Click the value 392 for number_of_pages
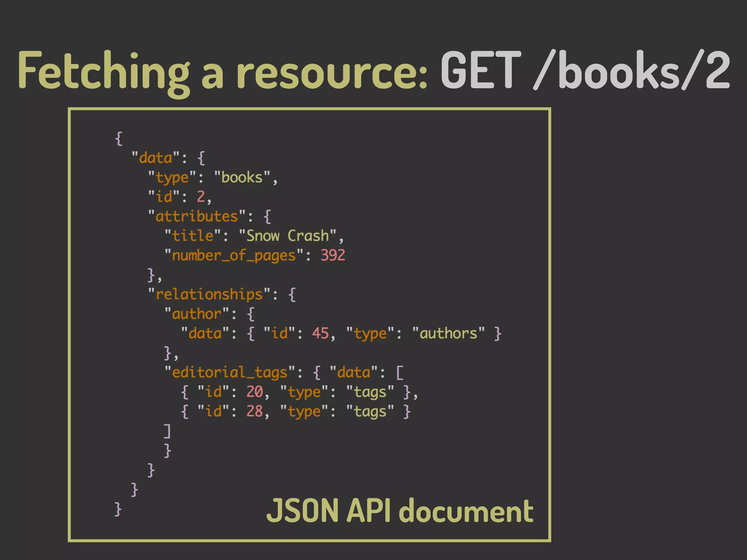The image size is (747, 560). (x=333, y=255)
